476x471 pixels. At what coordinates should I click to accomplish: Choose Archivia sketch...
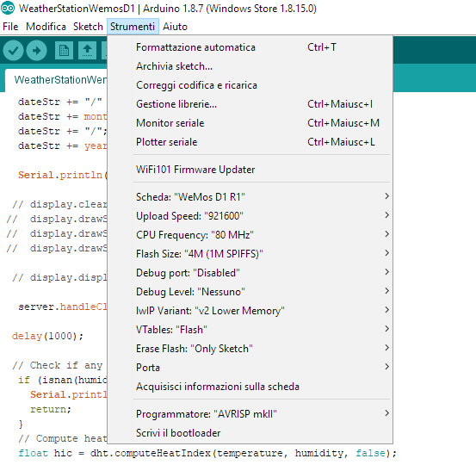pyautogui.click(x=250, y=66)
